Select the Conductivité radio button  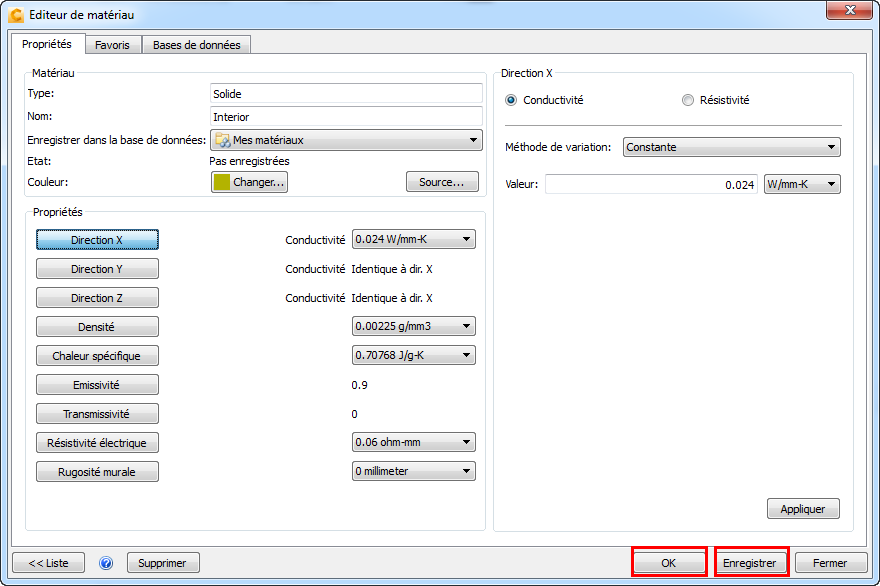point(511,100)
